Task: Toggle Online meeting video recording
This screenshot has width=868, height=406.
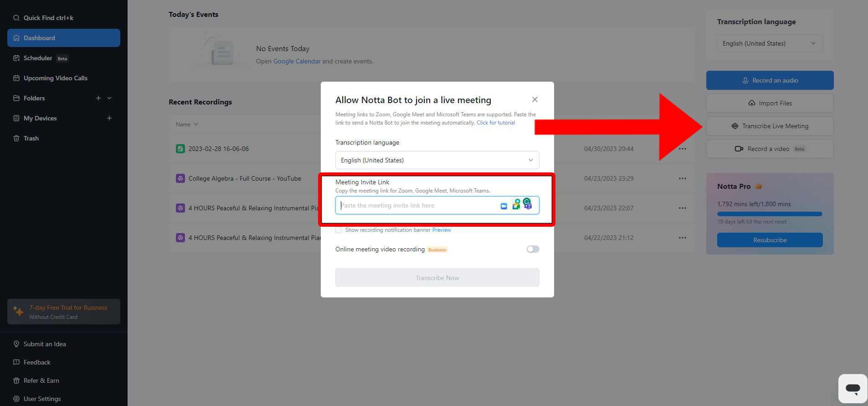Action: point(533,249)
